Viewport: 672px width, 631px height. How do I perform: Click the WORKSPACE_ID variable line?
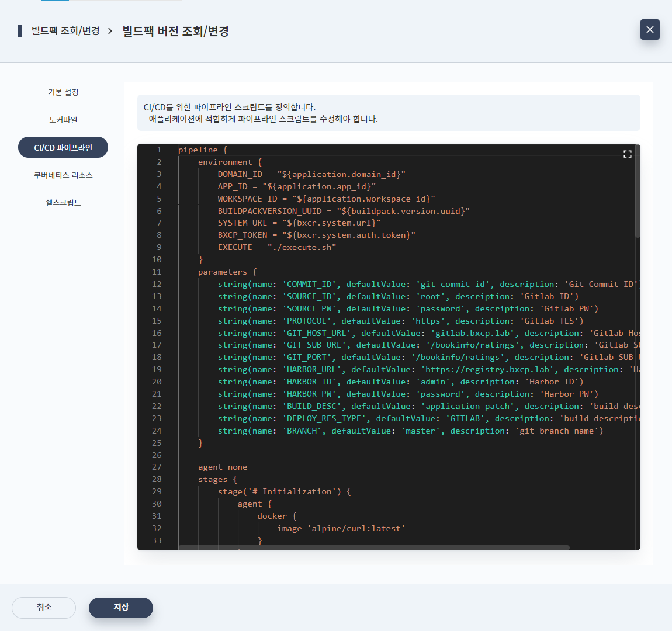326,199
